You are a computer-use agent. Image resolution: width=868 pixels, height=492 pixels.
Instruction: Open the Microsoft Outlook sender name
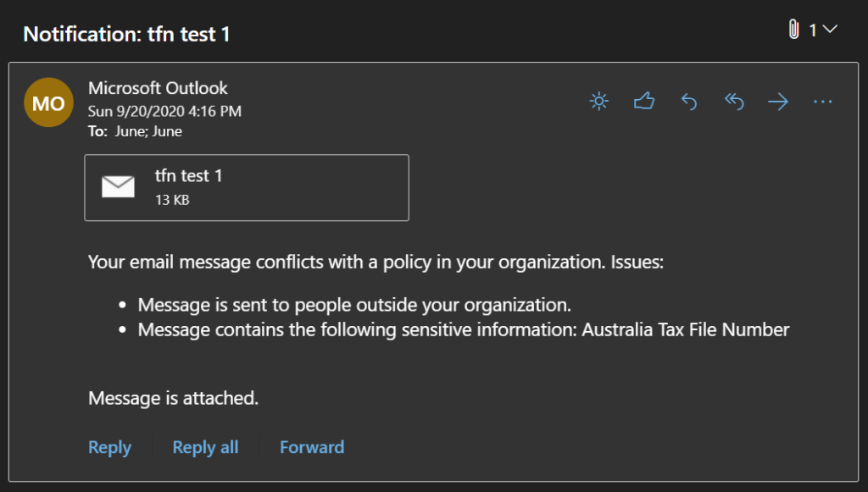click(158, 88)
